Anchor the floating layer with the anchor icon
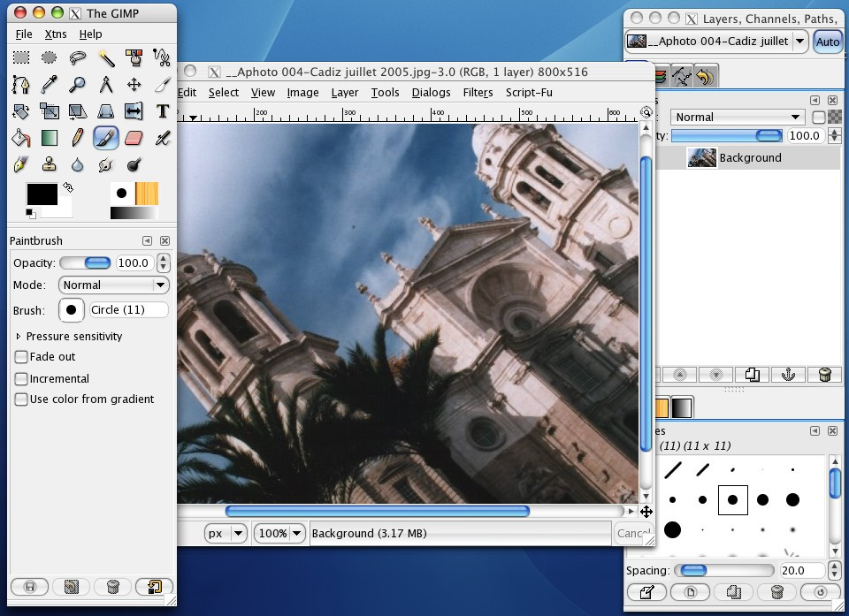 788,375
